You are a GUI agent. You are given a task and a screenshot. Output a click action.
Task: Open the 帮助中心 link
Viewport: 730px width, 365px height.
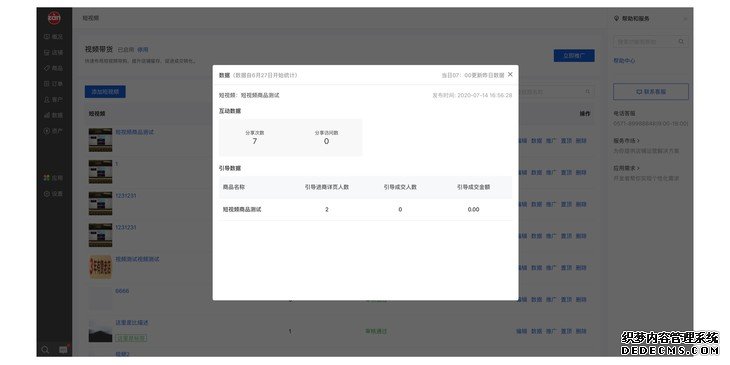[624, 61]
